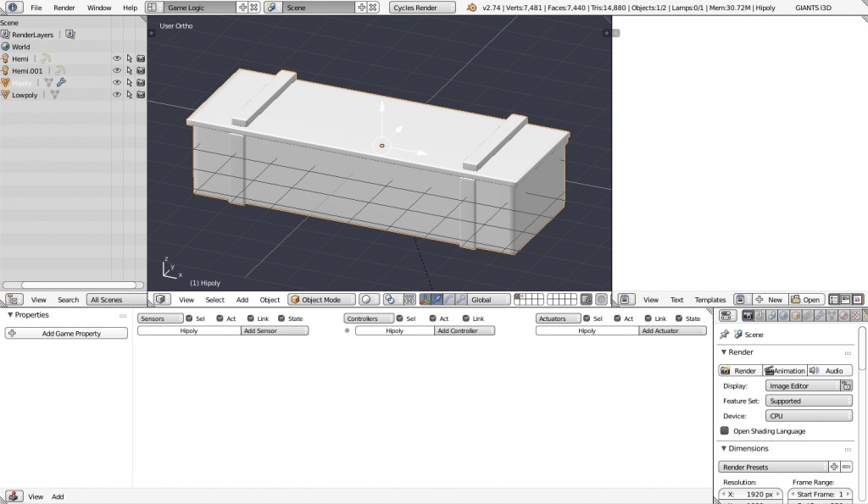Image resolution: width=868 pixels, height=504 pixels.
Task: Click the Animation render button
Action: (784, 370)
